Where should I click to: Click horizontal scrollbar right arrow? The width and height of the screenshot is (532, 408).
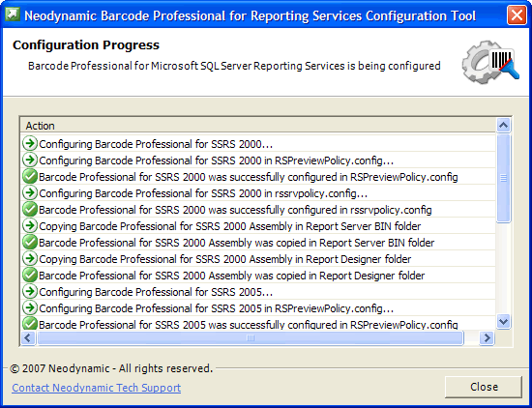[487, 337]
